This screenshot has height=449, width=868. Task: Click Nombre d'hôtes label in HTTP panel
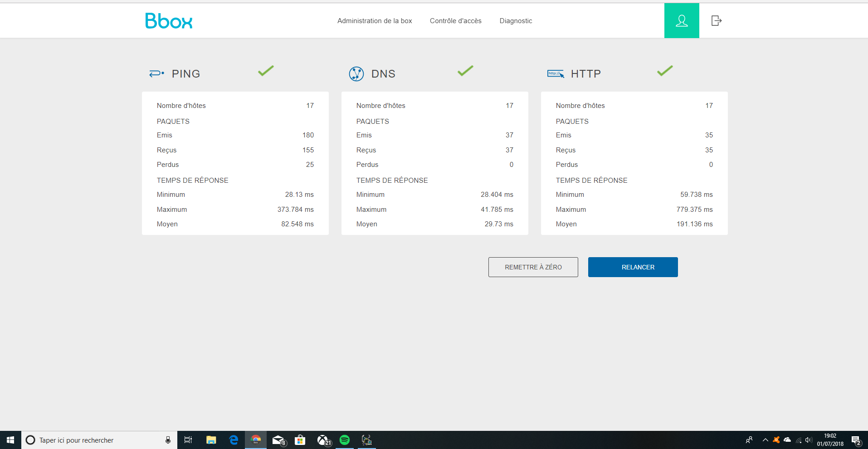(580, 106)
